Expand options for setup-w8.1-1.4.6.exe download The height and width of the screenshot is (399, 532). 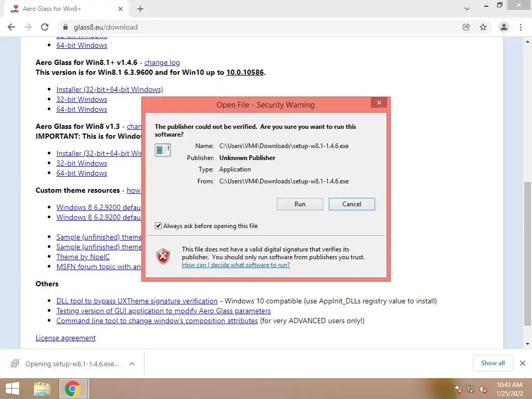pos(132,364)
